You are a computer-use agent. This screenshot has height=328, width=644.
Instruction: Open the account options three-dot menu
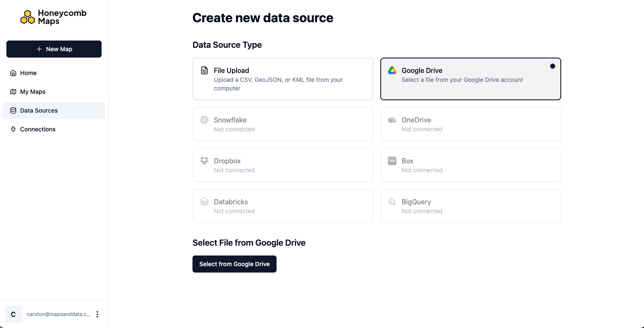point(97,314)
